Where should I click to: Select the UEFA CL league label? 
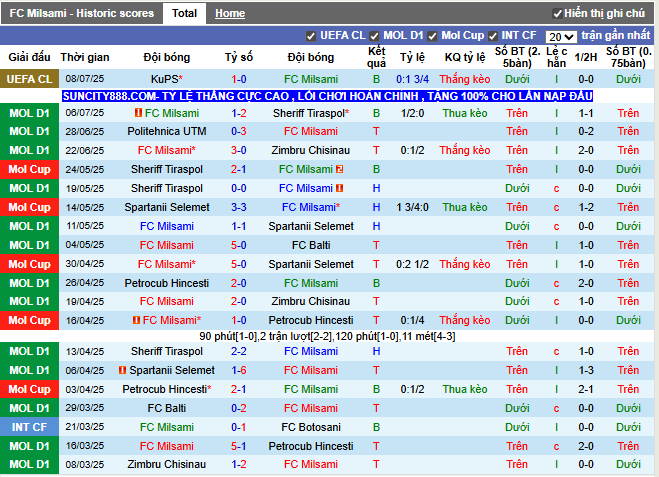pos(29,79)
